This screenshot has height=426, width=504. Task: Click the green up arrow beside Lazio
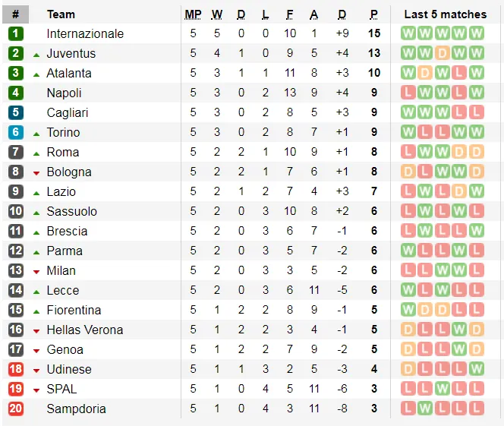pyautogui.click(x=36, y=192)
